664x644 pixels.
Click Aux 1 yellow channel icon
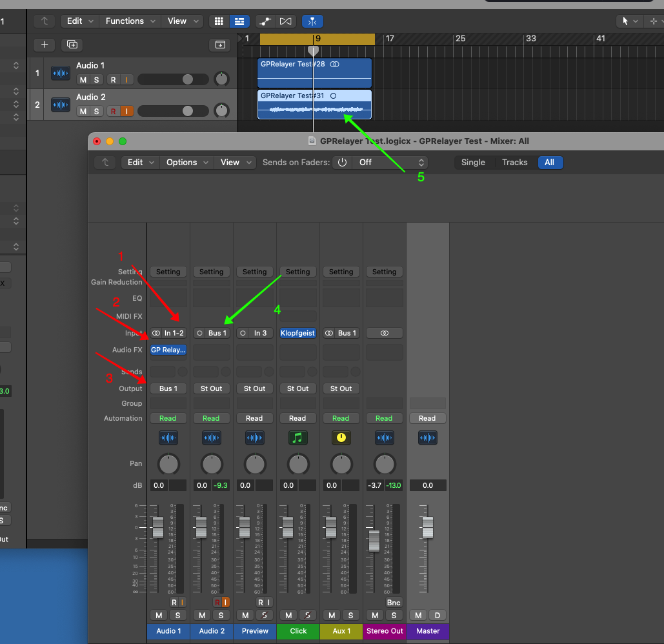pyautogui.click(x=341, y=438)
